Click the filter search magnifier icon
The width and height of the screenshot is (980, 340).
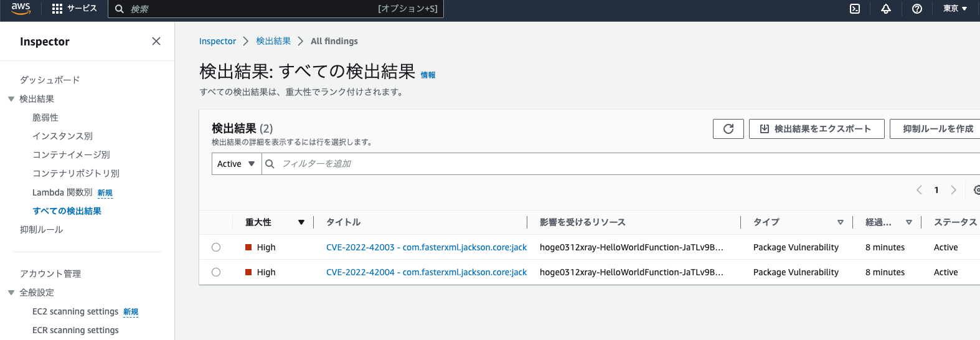270,164
